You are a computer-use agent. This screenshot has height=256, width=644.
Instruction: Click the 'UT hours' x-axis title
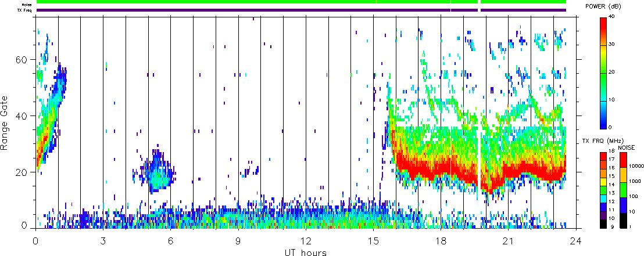coord(306,253)
